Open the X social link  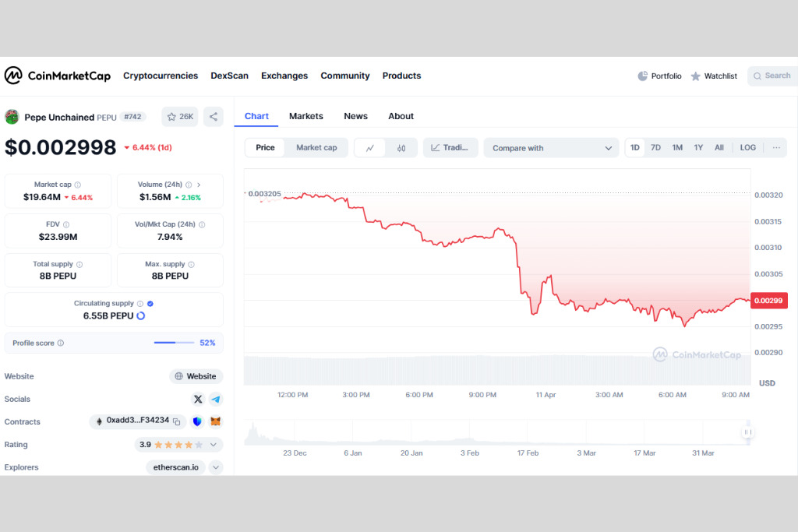[x=198, y=400]
